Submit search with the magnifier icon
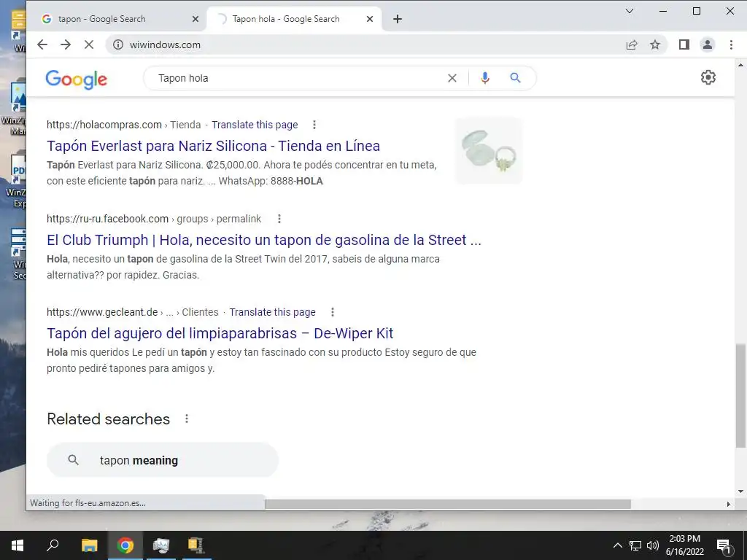747x560 pixels. coord(515,77)
